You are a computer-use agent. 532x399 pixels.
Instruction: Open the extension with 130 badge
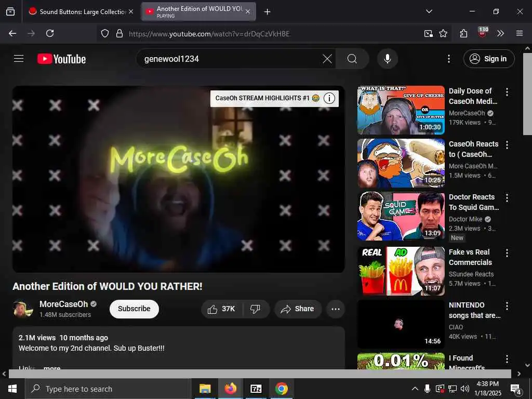[x=483, y=33]
